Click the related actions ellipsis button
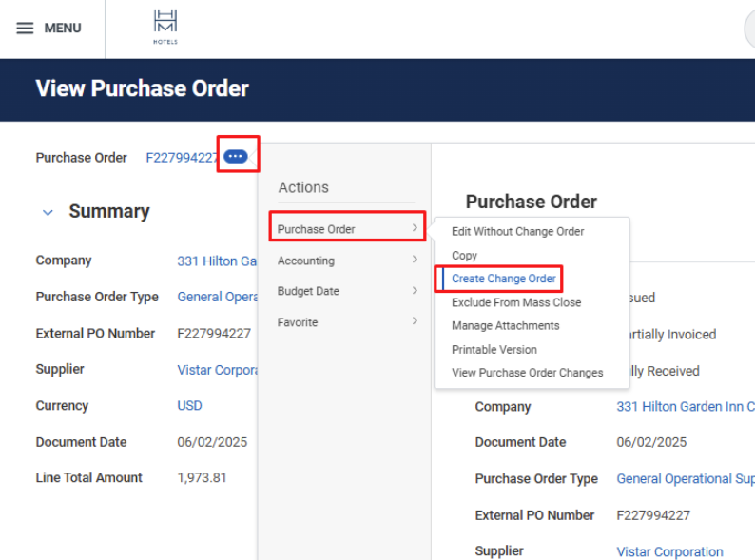Viewport: 755px width, 560px height. click(236, 156)
